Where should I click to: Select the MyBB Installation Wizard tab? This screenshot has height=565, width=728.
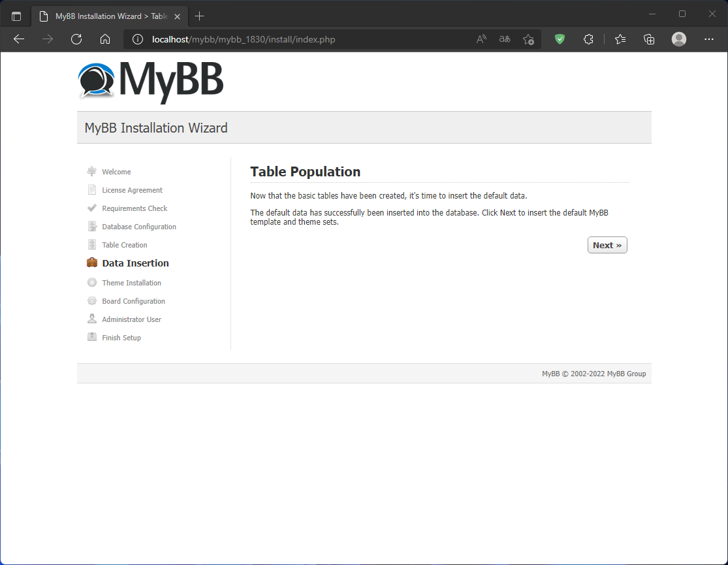pos(110,16)
